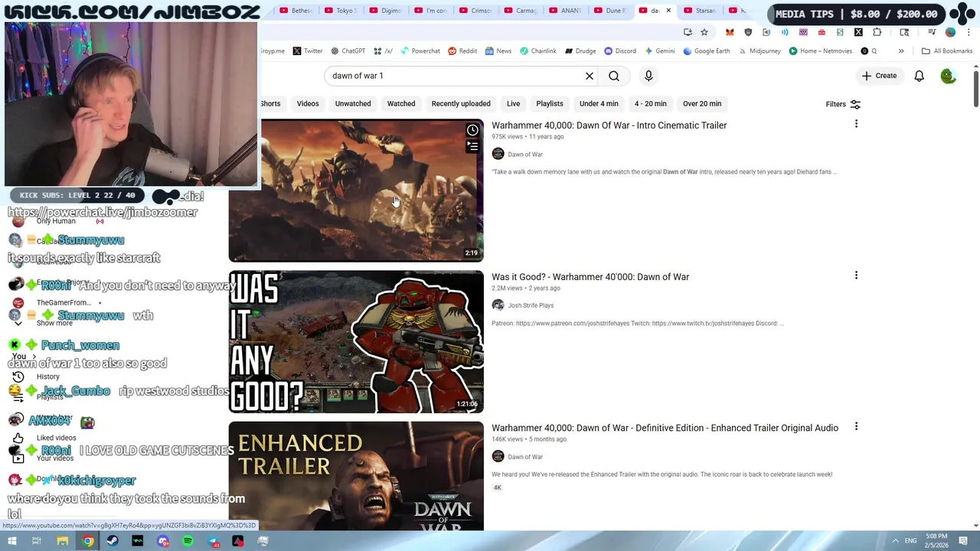This screenshot has height=551, width=980.
Task: Start voice search with the microphone icon
Action: tap(648, 76)
